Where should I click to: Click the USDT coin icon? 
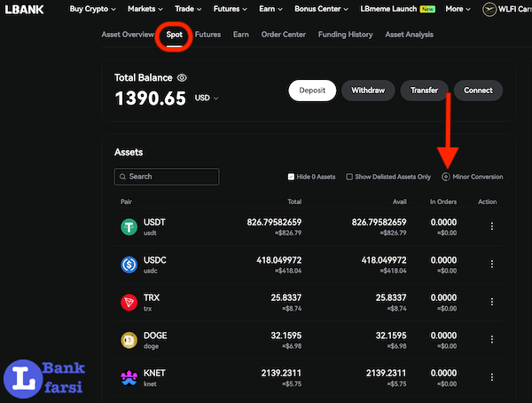click(x=130, y=226)
